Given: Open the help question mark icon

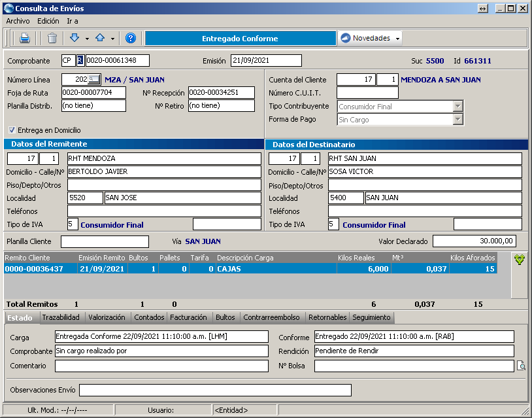Looking at the screenshot, I should [x=130, y=38].
